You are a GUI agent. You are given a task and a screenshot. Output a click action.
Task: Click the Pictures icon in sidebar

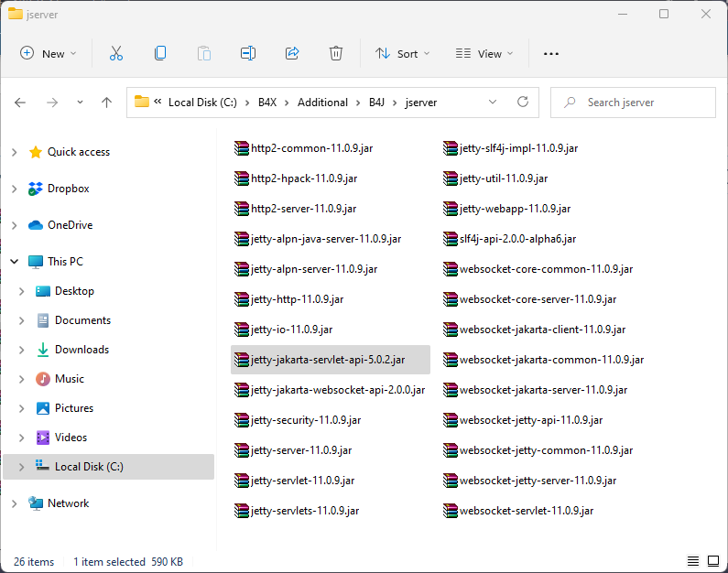pos(43,408)
